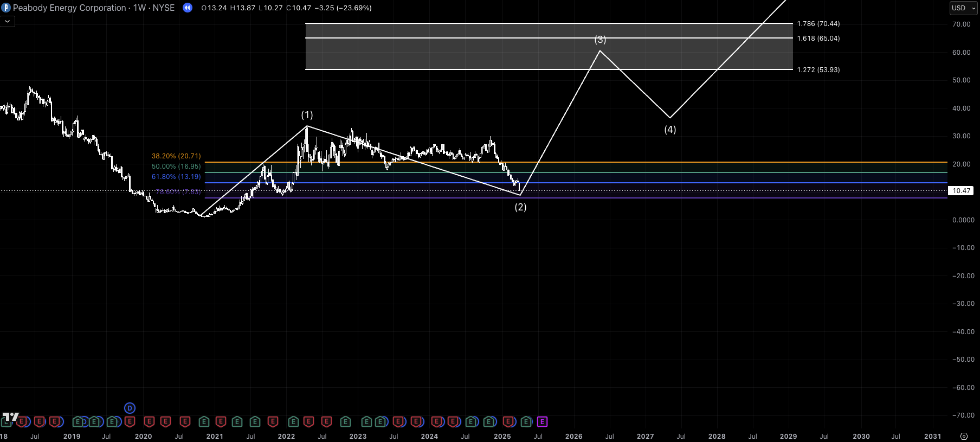
Task: Open red earnings marker beneath dividend marker
Action: point(130,421)
